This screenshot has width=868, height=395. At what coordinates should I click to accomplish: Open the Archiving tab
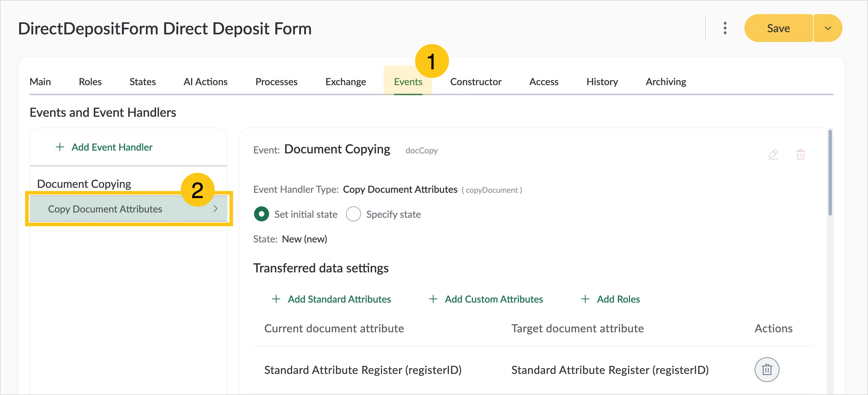(x=666, y=82)
